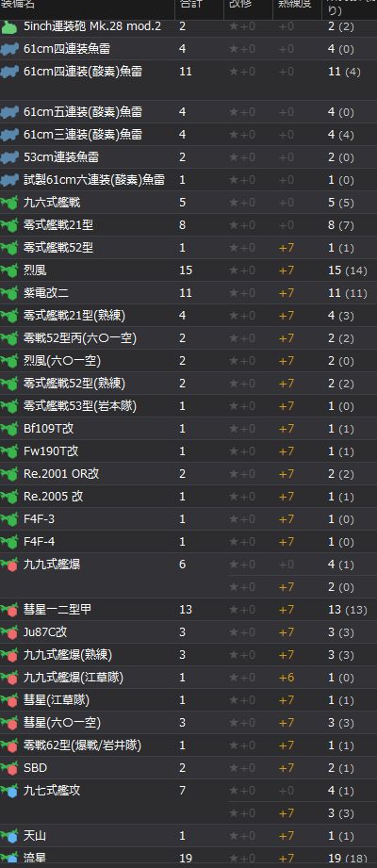This screenshot has width=377, height=868.
Task: Select the plane icon beside Bf109T改
Action: [8, 429]
